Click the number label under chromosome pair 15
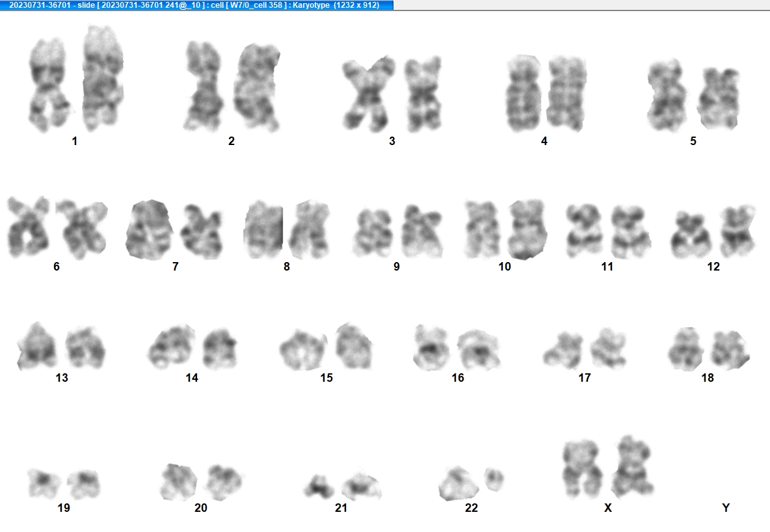This screenshot has width=770, height=532. pyautogui.click(x=326, y=378)
